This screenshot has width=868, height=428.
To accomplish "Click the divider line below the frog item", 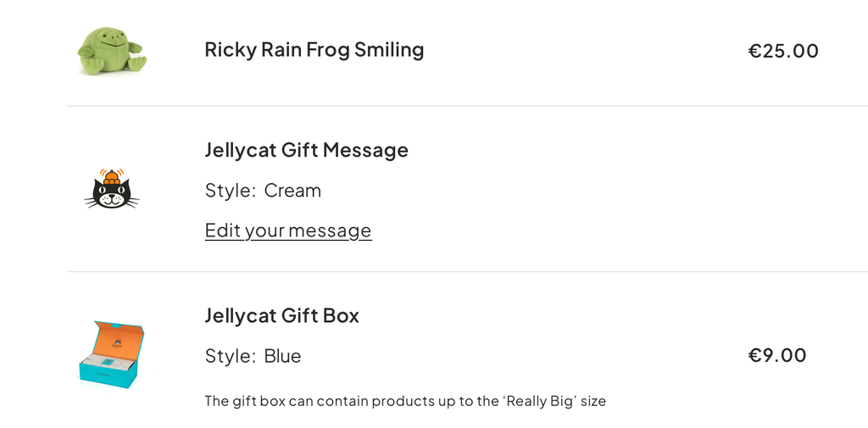I will point(467,106).
